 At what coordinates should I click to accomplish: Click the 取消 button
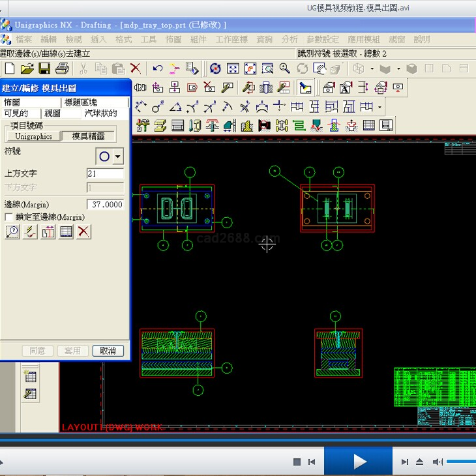pyautogui.click(x=108, y=351)
